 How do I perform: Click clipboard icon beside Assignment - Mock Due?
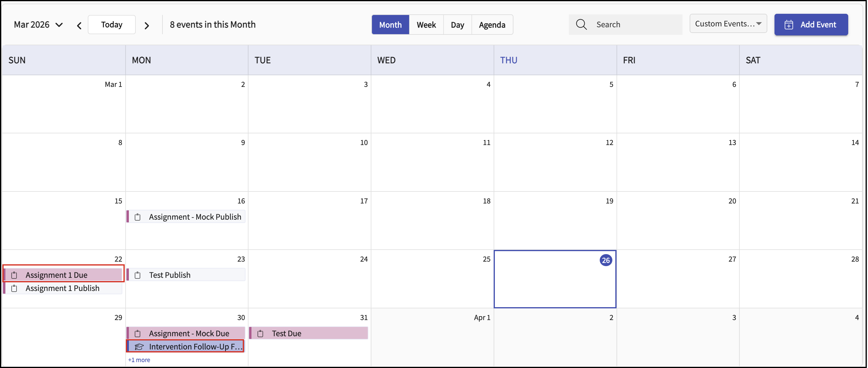pyautogui.click(x=138, y=333)
